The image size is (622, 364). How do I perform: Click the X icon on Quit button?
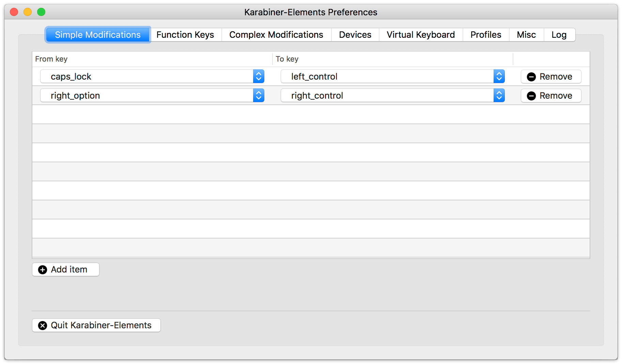pyautogui.click(x=43, y=326)
